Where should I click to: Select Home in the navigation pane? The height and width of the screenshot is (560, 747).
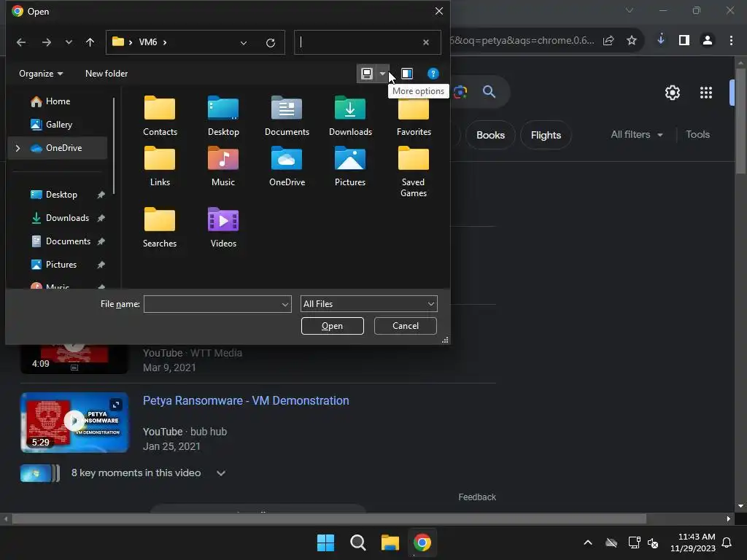click(58, 101)
